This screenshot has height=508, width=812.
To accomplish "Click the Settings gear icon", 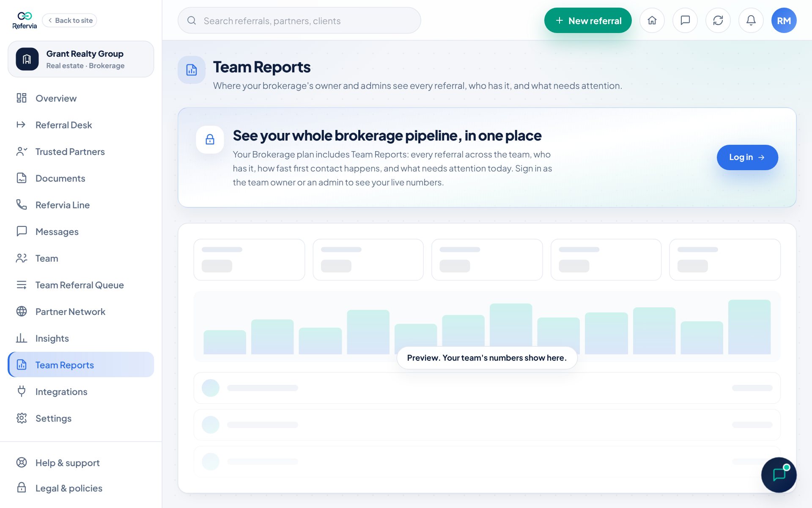I will pyautogui.click(x=22, y=418).
